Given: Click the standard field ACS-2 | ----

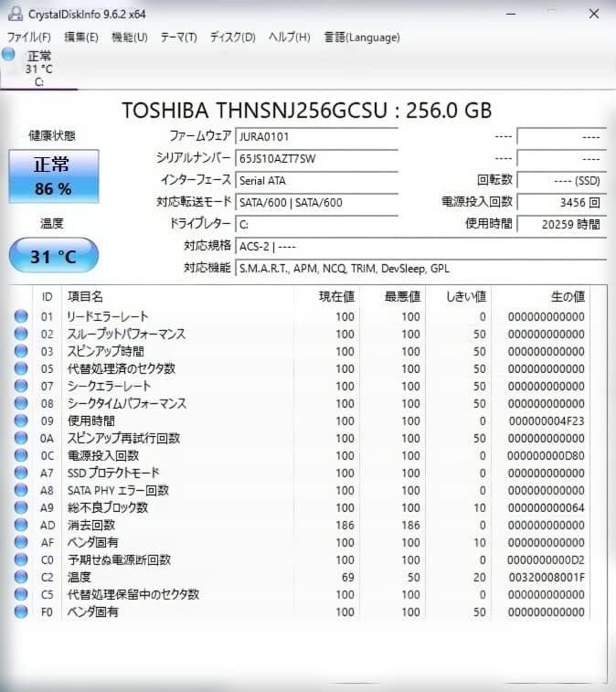Looking at the screenshot, I should (x=421, y=246).
